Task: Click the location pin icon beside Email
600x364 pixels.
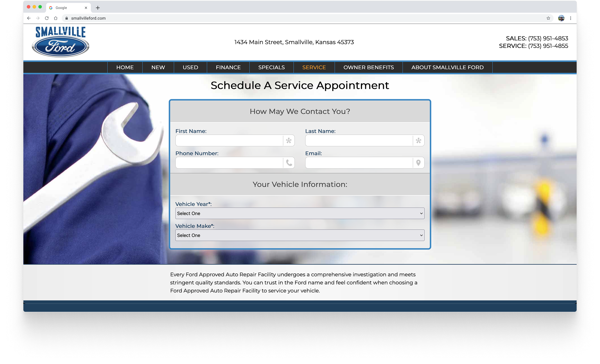Action: click(418, 163)
